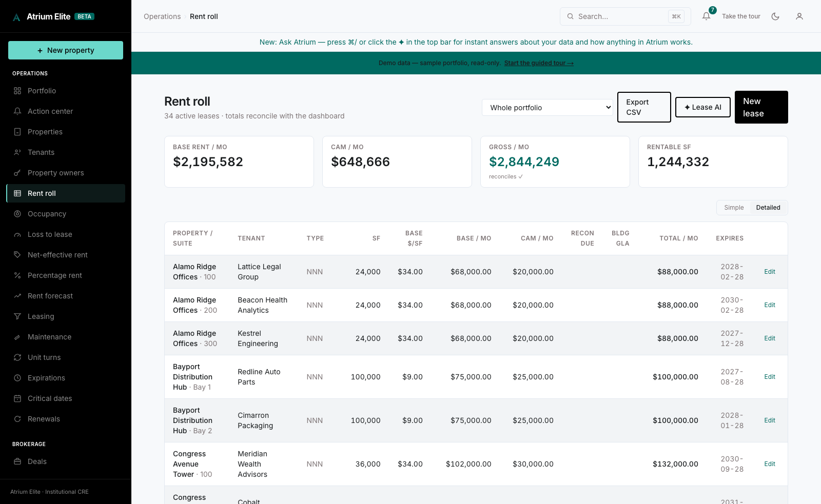This screenshot has height=504, width=821.
Task: Click the CAM / Mo $648,666 value
Action: (x=360, y=162)
